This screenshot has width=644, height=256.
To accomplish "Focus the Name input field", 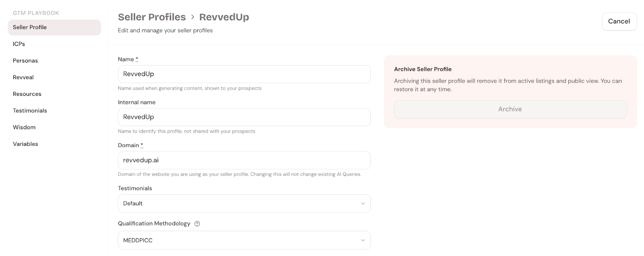I will pos(244,74).
